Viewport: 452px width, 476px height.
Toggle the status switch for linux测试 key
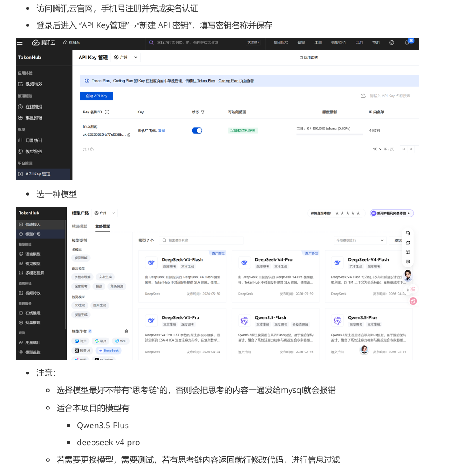197,130
